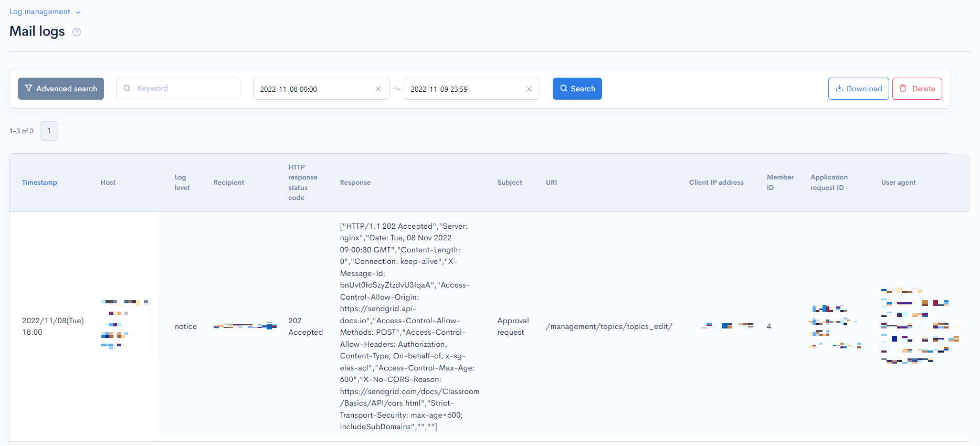This screenshot has height=446, width=980.
Task: Go to page 1 of results
Action: (x=49, y=131)
